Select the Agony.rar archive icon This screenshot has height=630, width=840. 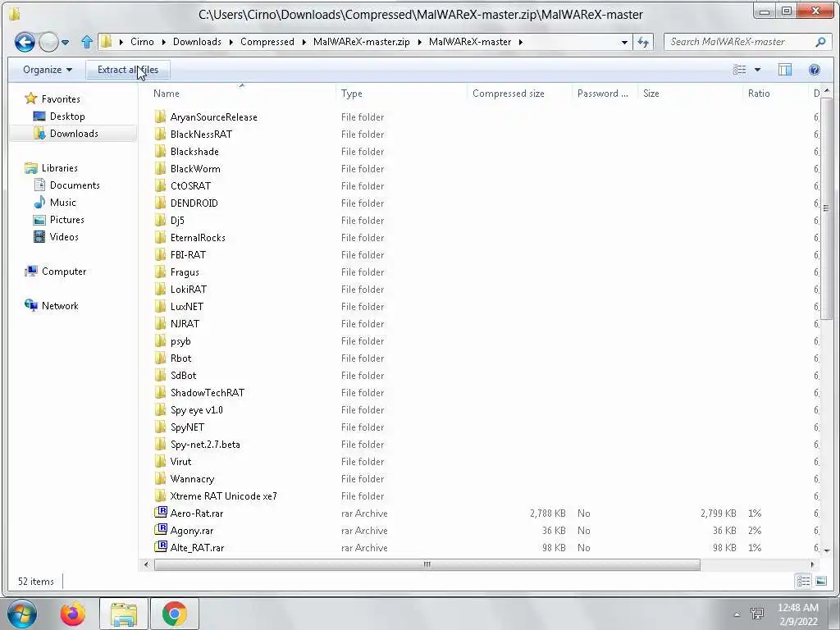tap(160, 530)
